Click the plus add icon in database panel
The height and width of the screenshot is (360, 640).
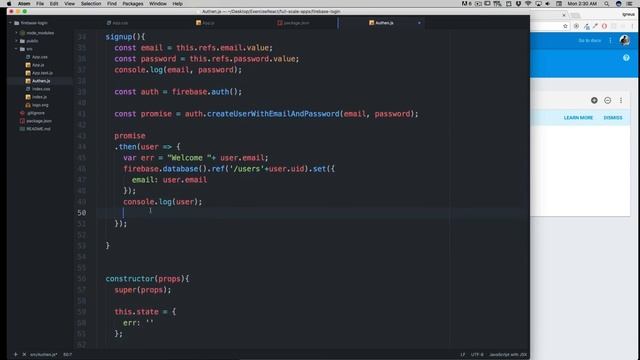tap(594, 100)
